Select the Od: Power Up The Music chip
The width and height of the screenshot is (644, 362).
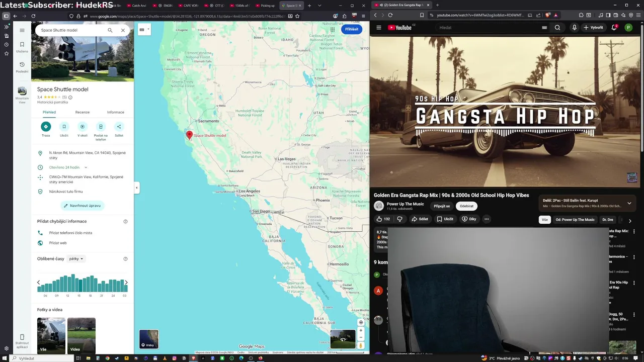pos(575,220)
